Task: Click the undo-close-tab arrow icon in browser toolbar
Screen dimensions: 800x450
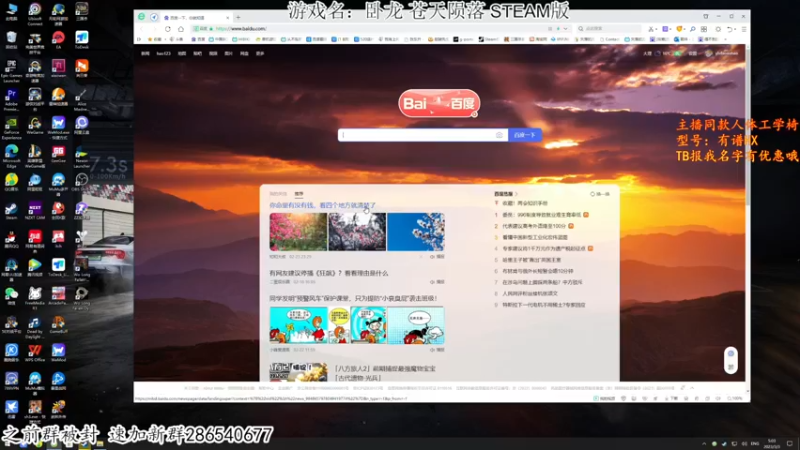Action: pyautogui.click(x=730, y=29)
